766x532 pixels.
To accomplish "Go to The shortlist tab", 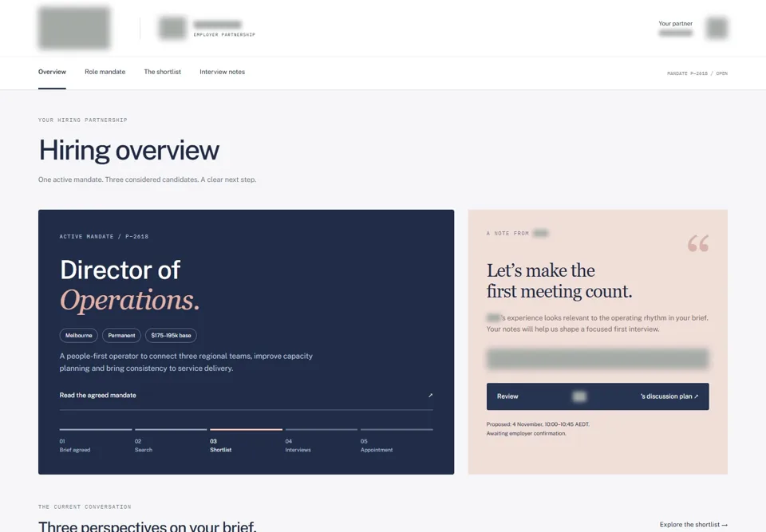I will click(163, 72).
